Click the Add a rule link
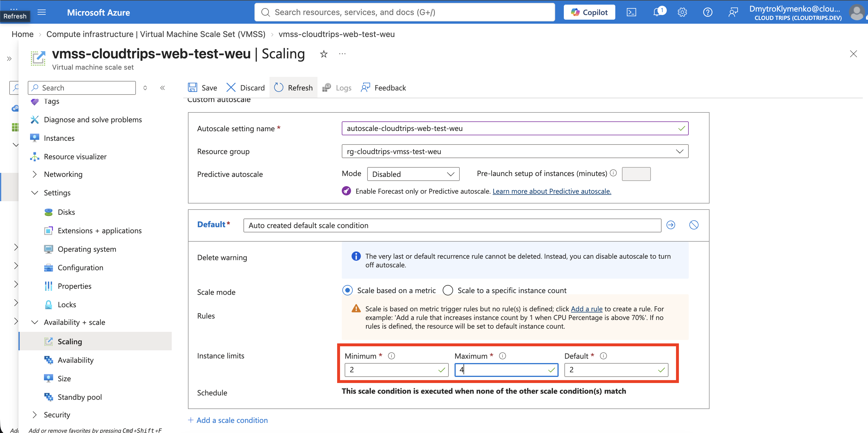Screen dimensions: 868x433 tap(586, 309)
